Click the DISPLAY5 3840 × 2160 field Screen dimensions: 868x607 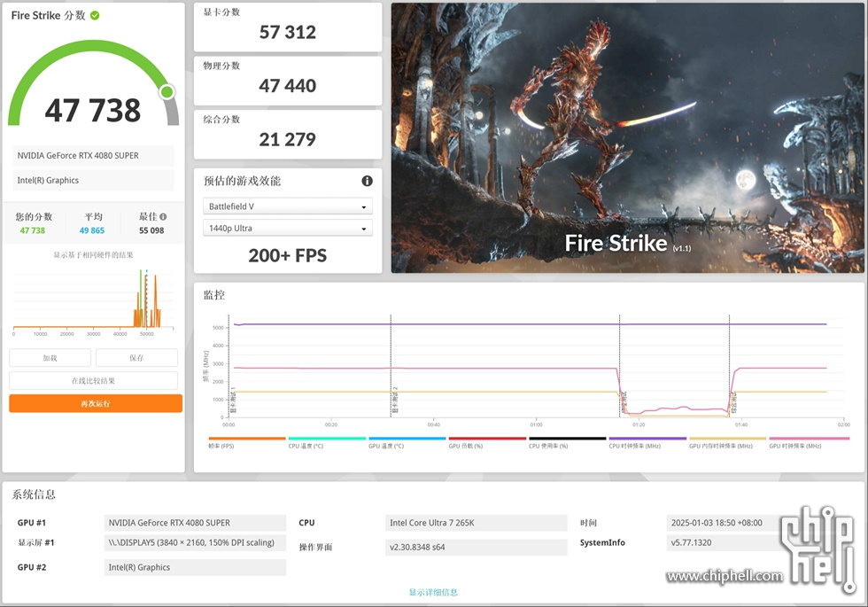point(195,542)
